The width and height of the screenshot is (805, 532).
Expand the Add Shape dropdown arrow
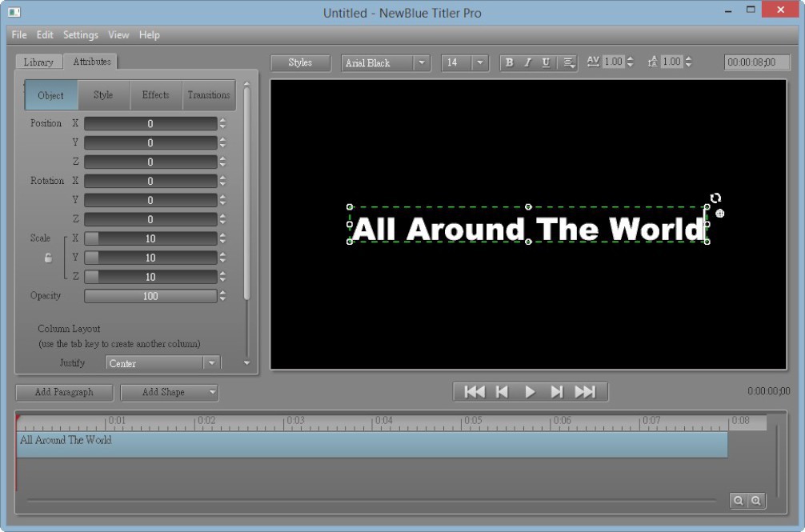point(212,393)
